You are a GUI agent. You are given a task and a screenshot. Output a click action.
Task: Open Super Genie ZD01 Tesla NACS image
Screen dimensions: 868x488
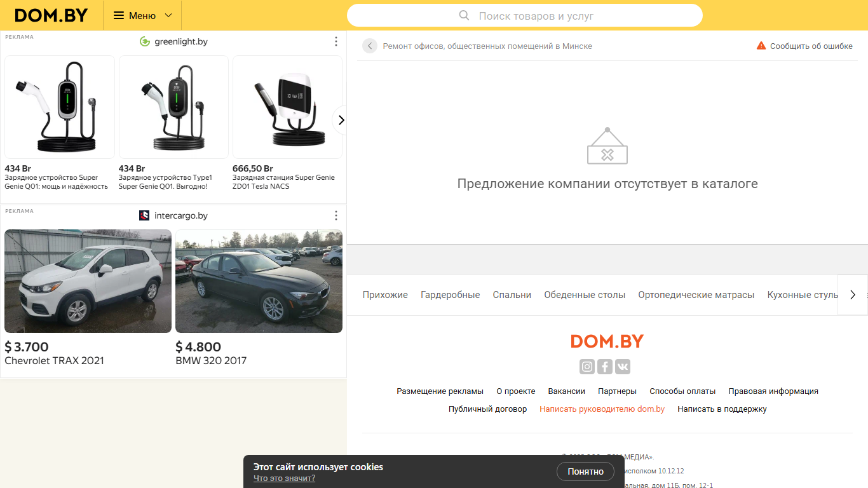[287, 107]
